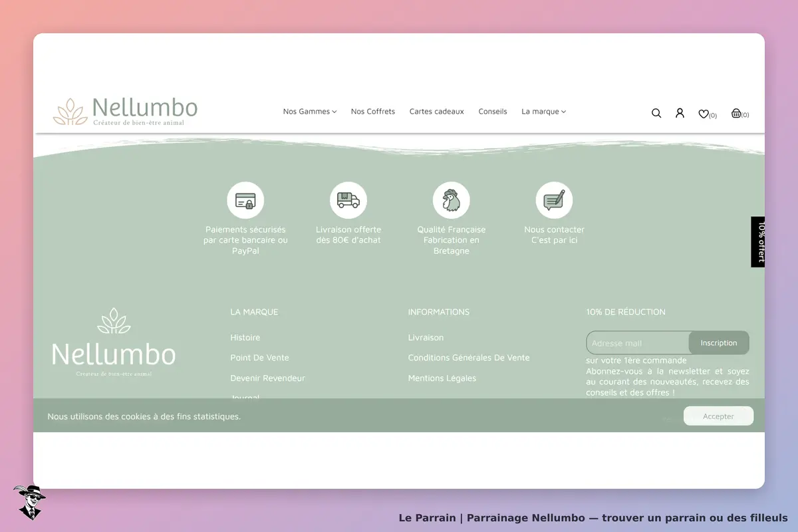Image resolution: width=798 pixels, height=532 pixels.
Task: Open Conditions Générales De Vente link
Action: point(469,358)
